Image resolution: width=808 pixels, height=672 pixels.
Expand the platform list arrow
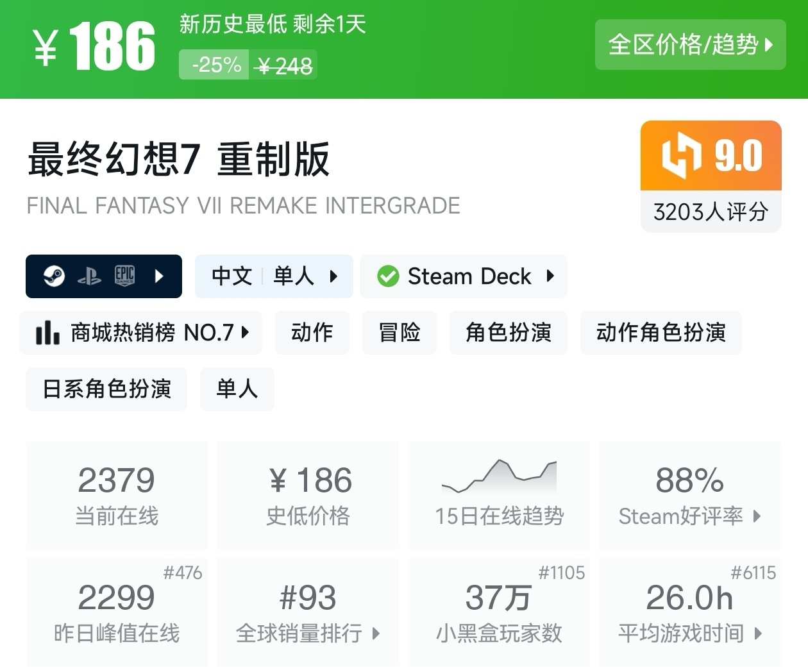click(x=159, y=276)
